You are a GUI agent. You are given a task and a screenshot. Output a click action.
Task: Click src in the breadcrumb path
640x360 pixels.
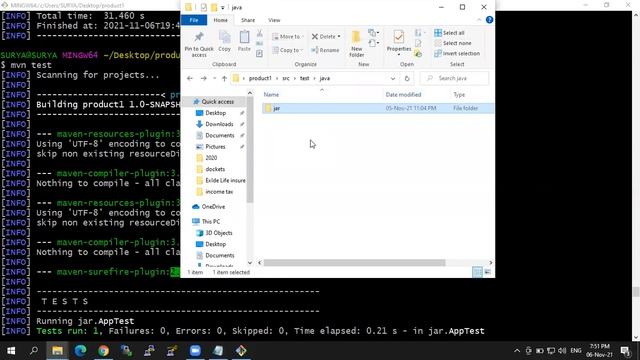click(286, 78)
